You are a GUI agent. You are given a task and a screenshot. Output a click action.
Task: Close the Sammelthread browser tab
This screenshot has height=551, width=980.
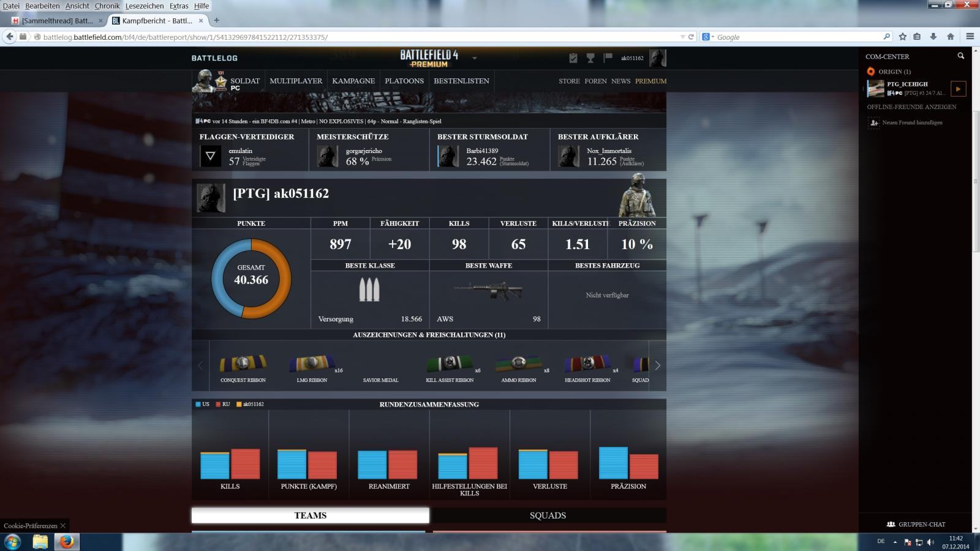(x=100, y=21)
